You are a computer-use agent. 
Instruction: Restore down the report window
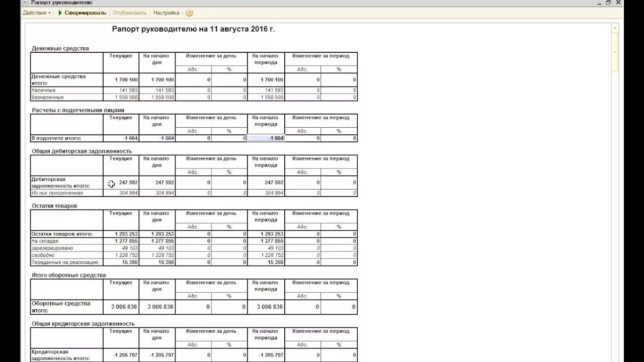pos(608,3)
